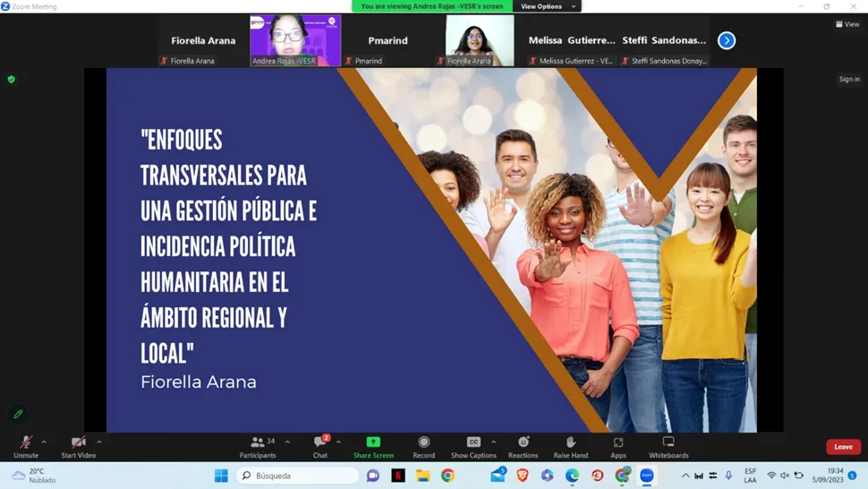Click the red Leave button
This screenshot has height=489, width=868.
pos(843,446)
